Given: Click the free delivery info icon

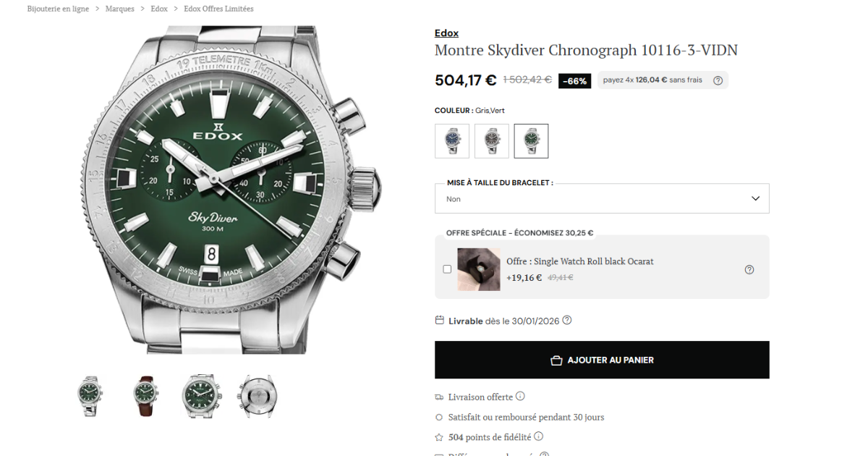Looking at the screenshot, I should click(520, 397).
